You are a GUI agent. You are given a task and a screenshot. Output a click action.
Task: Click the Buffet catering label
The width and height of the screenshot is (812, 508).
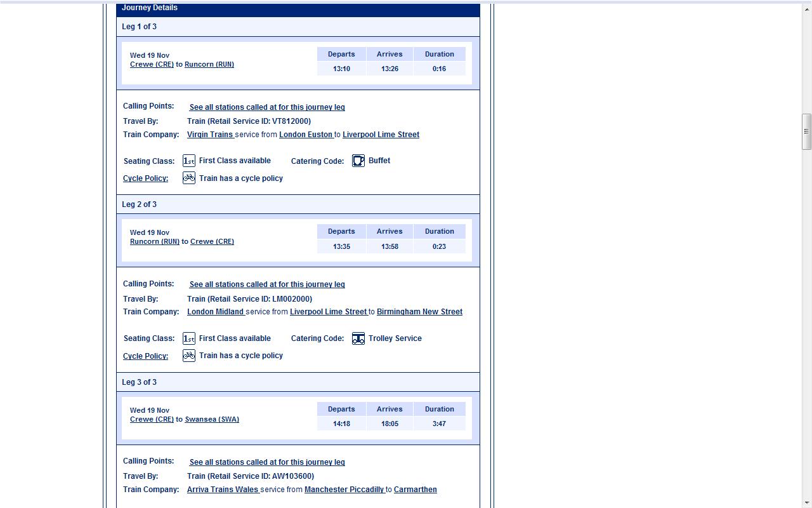click(379, 161)
